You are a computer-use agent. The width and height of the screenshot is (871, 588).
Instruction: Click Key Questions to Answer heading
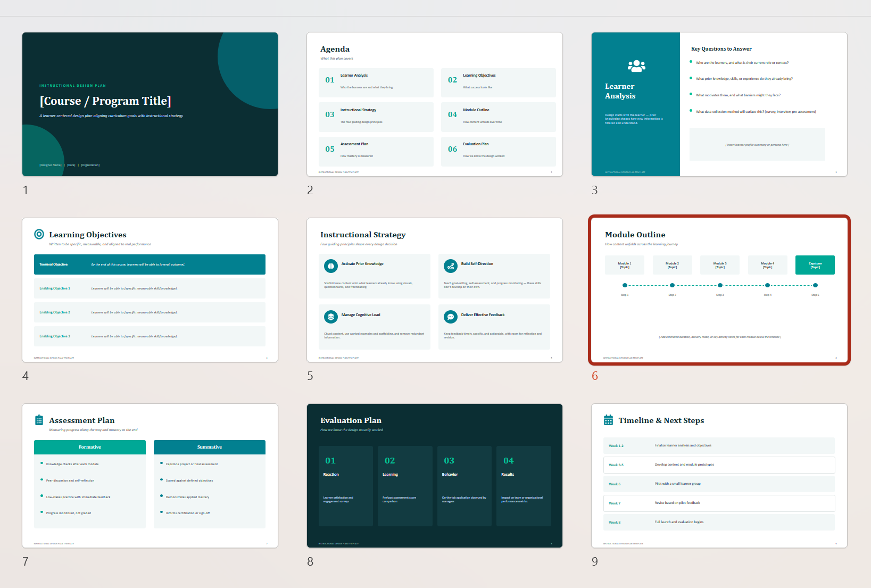pyautogui.click(x=721, y=49)
